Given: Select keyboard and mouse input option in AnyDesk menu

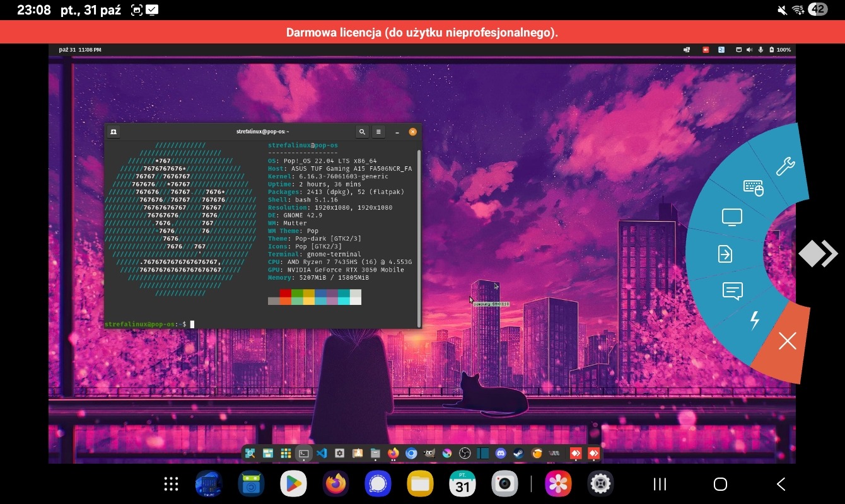Looking at the screenshot, I should click(x=753, y=188).
